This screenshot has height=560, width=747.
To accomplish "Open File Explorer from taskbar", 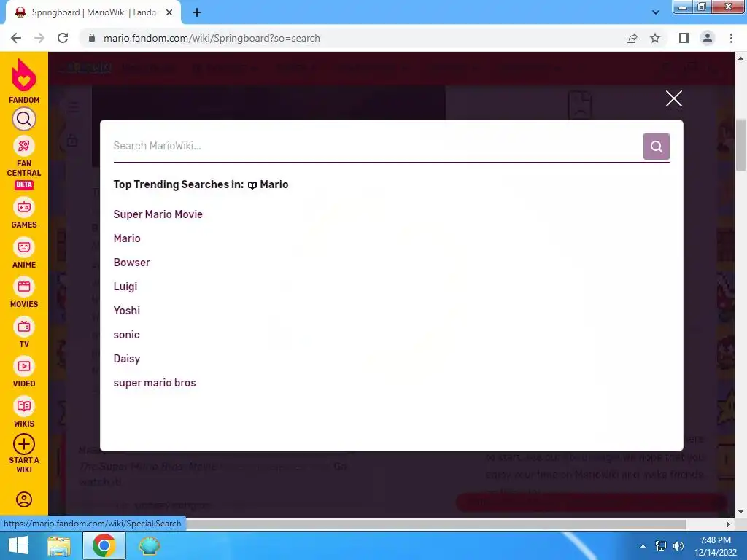I will pos(59,545).
